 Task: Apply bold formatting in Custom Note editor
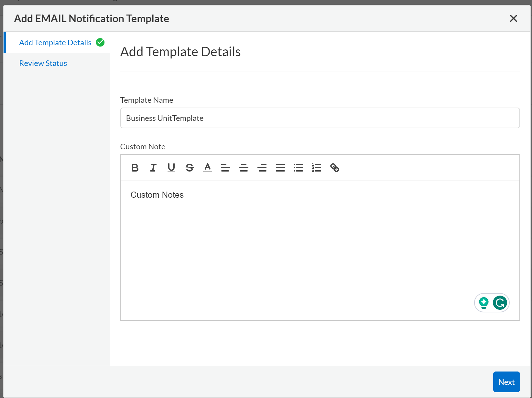tap(135, 168)
